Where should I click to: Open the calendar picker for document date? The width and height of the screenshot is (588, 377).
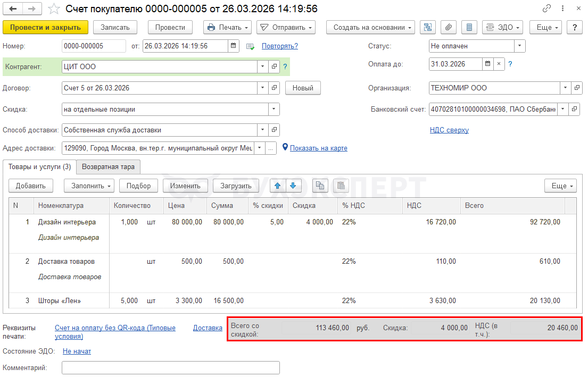coord(234,46)
